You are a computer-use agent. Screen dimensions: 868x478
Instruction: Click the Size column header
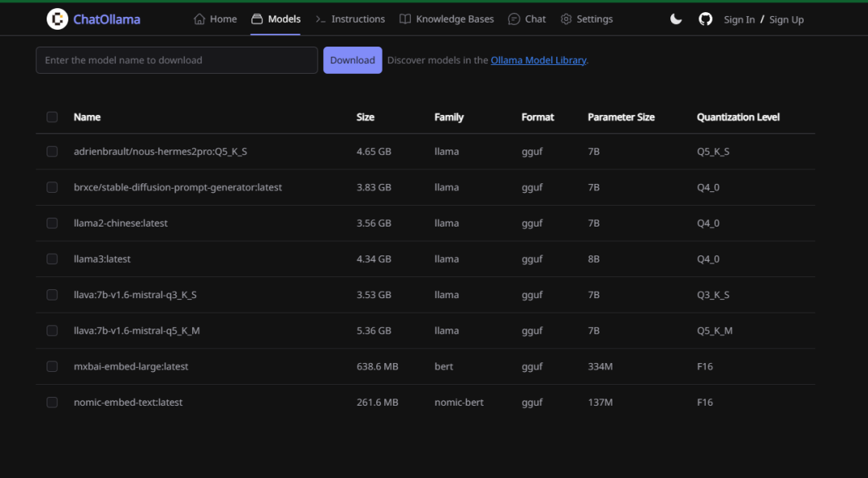pyautogui.click(x=366, y=117)
